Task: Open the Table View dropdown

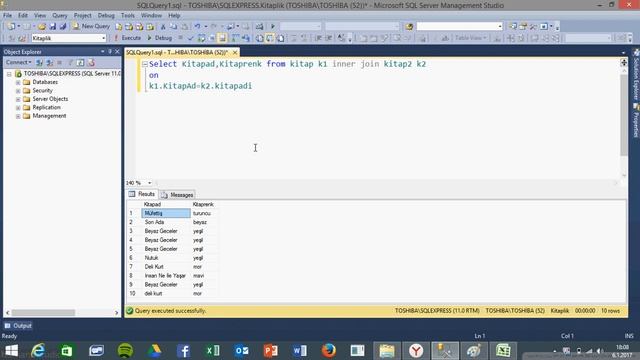Action: tap(471, 38)
